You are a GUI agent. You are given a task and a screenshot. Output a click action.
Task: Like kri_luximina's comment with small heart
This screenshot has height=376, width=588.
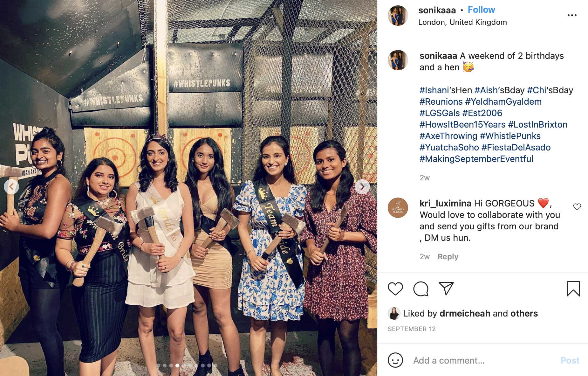[x=577, y=207]
